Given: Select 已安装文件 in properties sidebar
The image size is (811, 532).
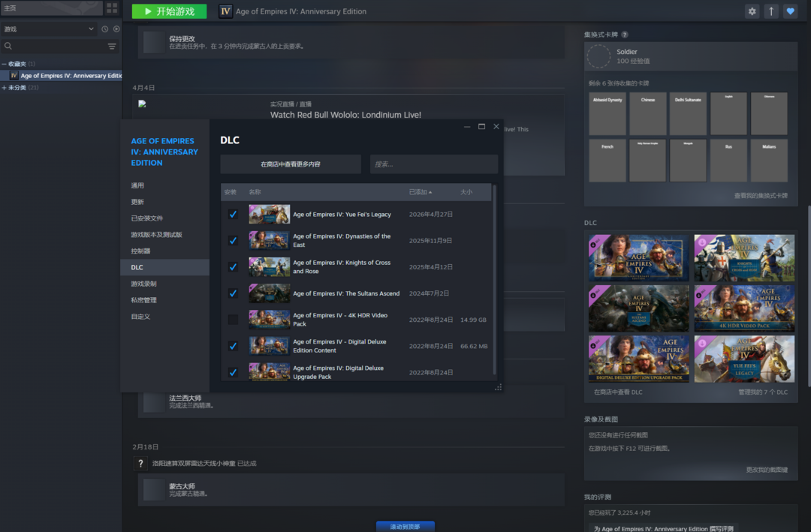Looking at the screenshot, I should coord(146,218).
